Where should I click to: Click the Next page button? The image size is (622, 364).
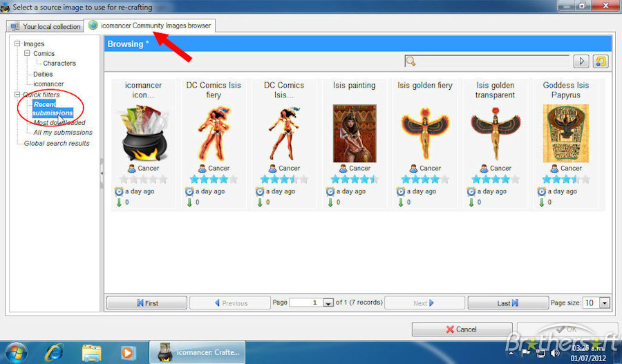tap(425, 303)
